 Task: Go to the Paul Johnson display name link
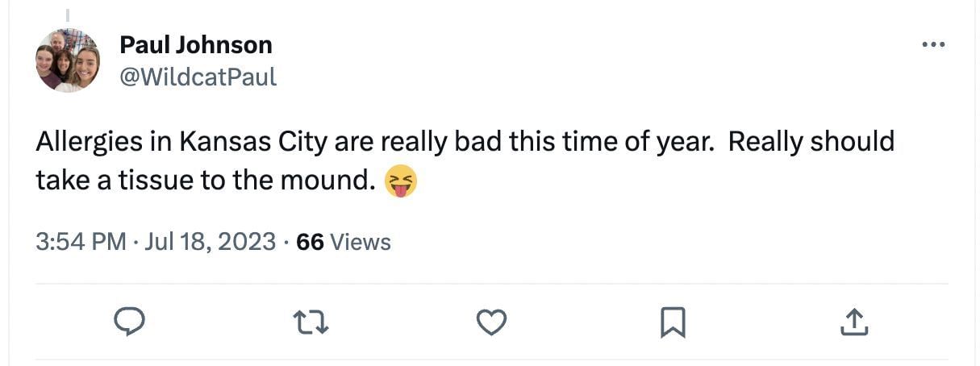pos(196,44)
